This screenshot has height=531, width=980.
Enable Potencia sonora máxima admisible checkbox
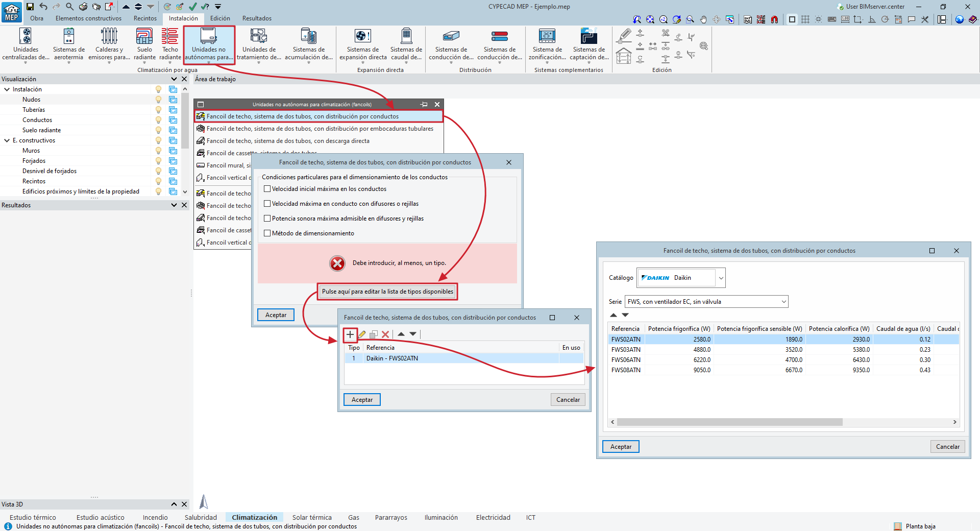tap(267, 219)
